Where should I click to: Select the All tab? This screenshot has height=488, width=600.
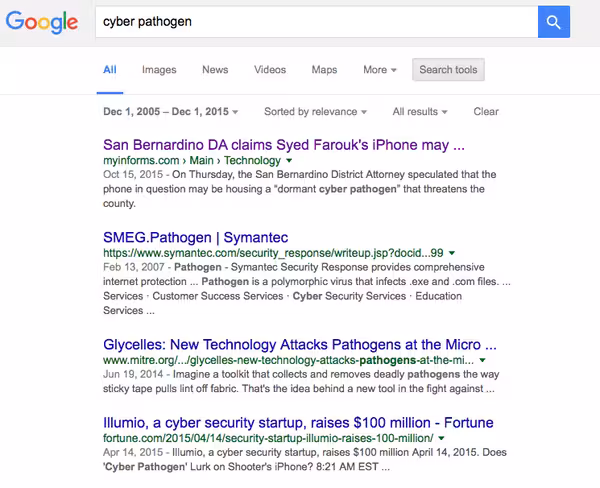pos(110,70)
